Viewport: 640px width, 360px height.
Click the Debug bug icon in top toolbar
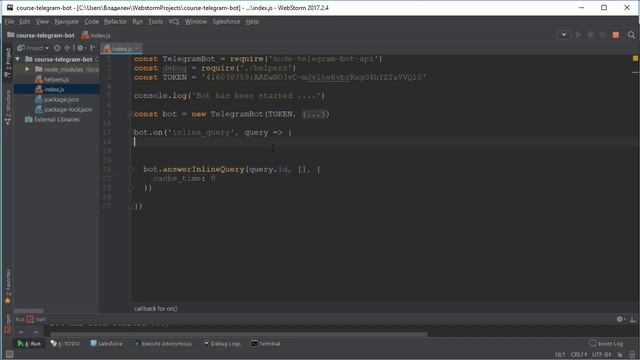pos(590,35)
